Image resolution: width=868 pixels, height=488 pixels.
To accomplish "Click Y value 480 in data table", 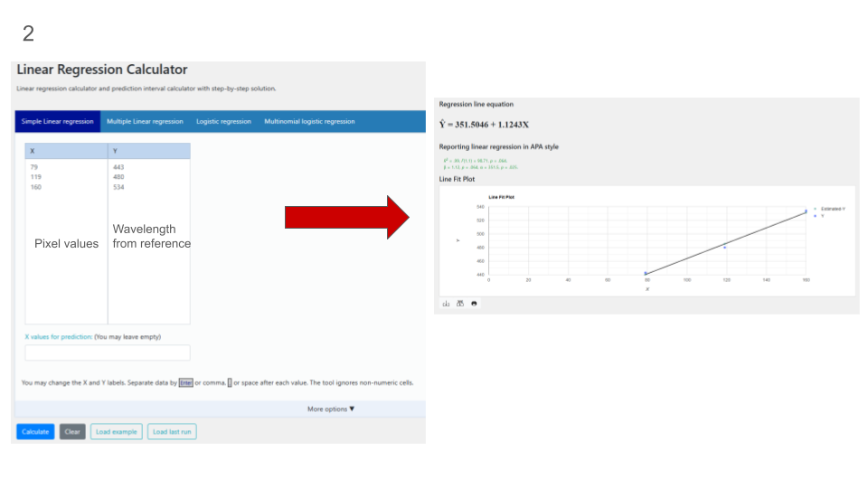I will (118, 177).
